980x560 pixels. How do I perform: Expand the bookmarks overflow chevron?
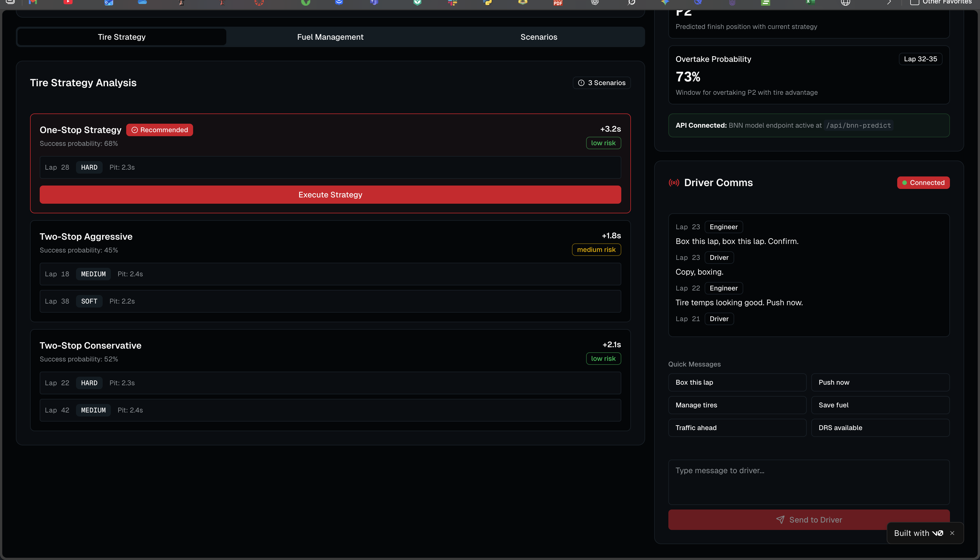pyautogui.click(x=889, y=2)
